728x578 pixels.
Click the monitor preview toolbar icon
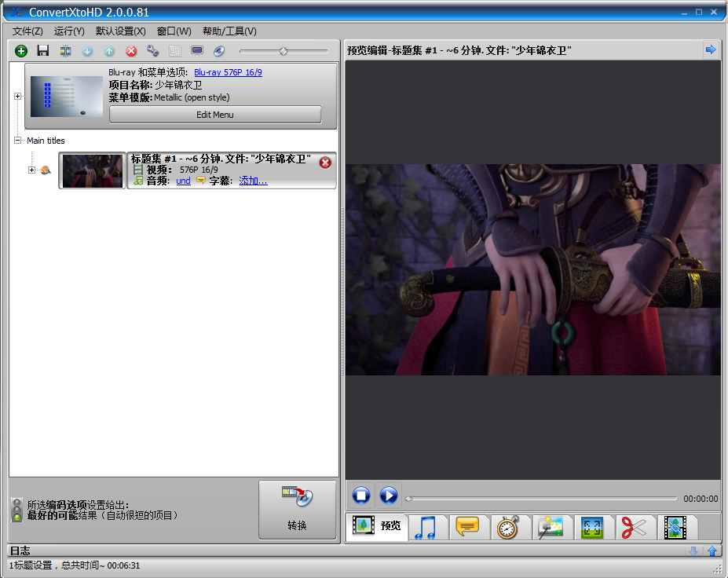coord(197,50)
